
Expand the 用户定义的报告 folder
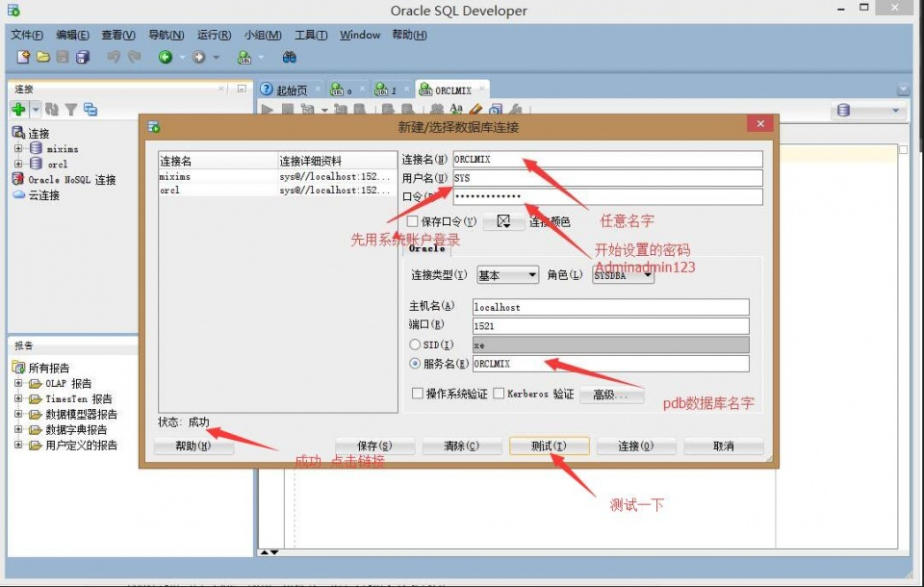(x=18, y=445)
